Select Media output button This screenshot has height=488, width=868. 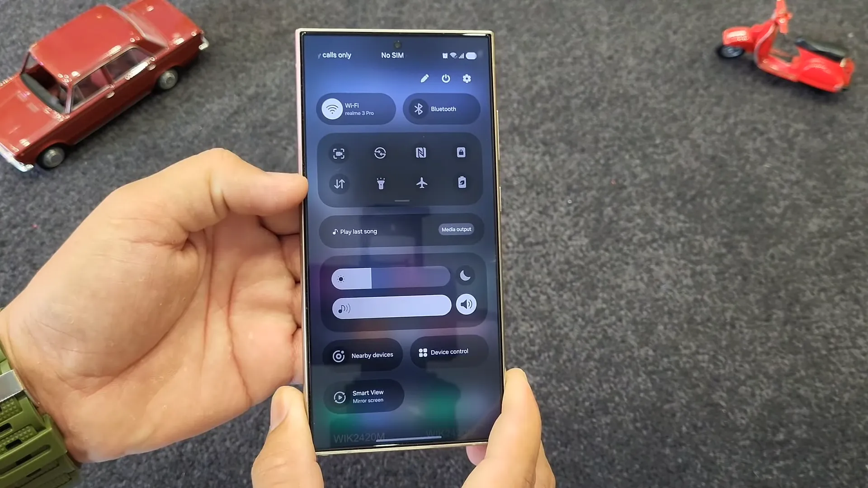pos(456,230)
